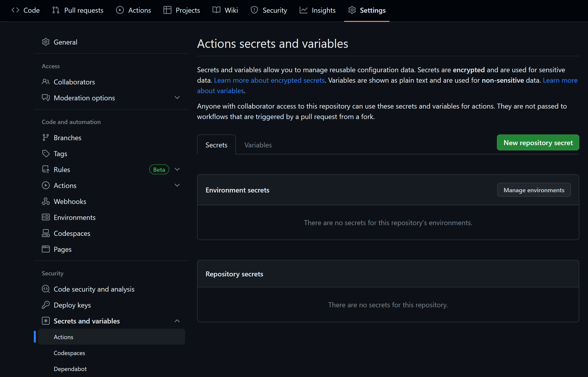The image size is (588, 377).
Task: Click the Code security and analysis icon
Action: 46,289
